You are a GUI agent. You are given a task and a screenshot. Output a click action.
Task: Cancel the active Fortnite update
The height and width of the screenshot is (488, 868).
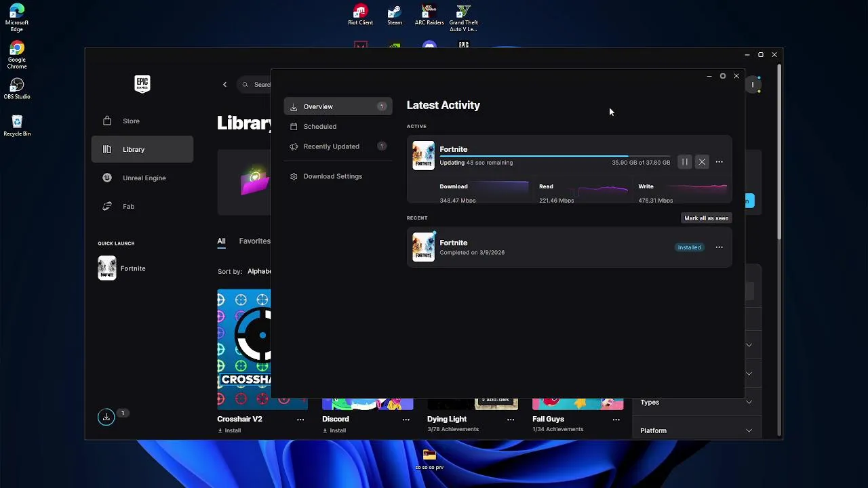click(x=702, y=162)
